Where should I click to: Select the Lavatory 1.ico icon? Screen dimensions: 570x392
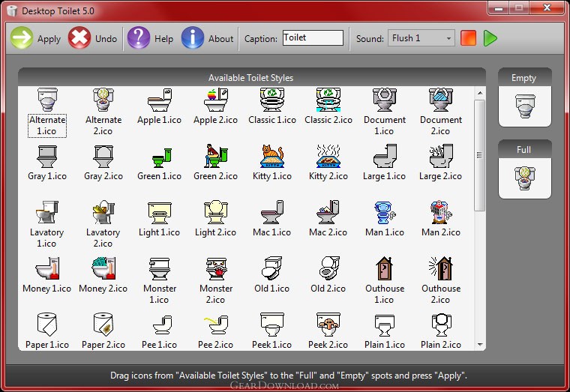[x=47, y=212]
